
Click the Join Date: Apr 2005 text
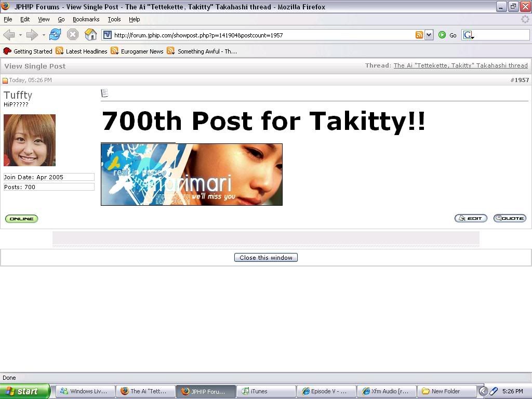tap(34, 177)
